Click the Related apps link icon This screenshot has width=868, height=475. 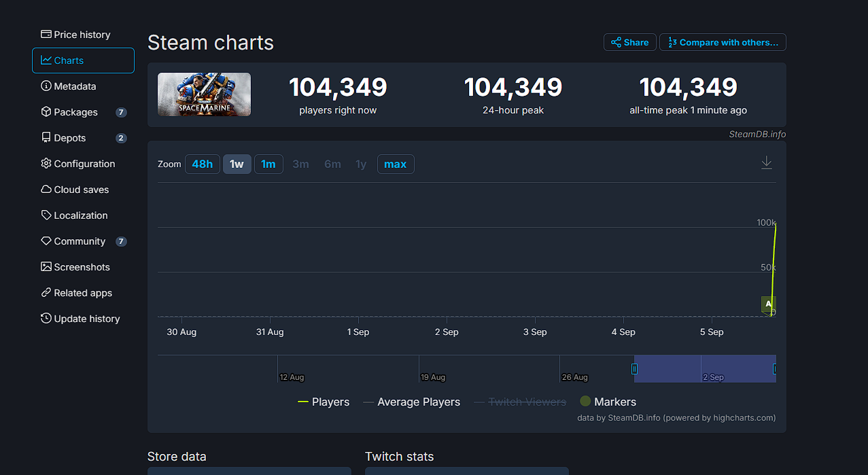[46, 292]
